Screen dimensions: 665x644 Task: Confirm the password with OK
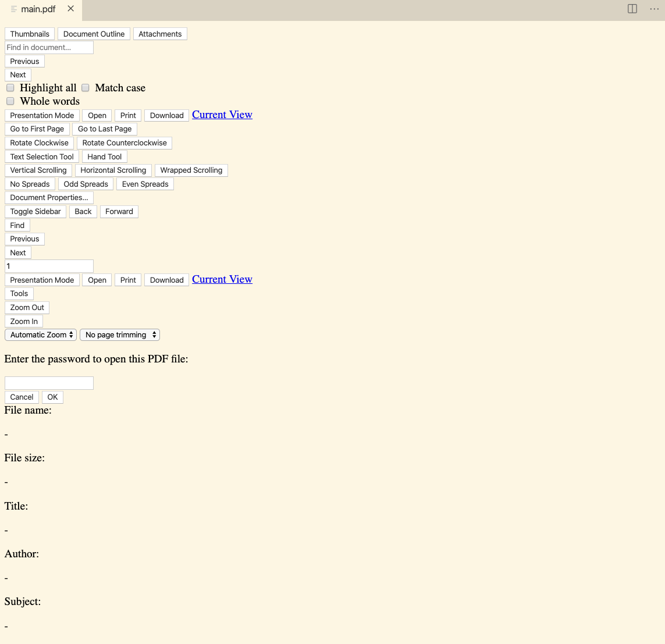click(52, 397)
